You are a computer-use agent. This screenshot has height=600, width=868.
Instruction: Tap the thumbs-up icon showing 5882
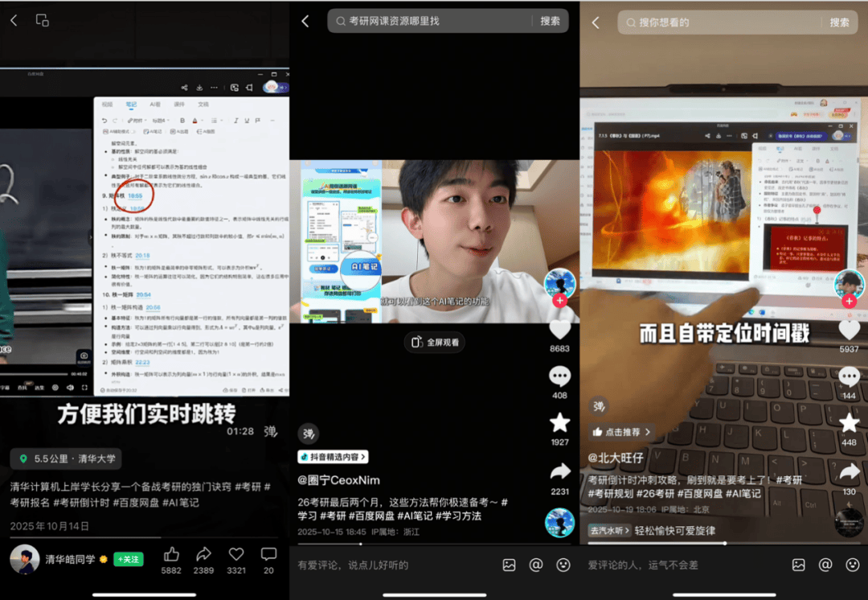point(171,554)
